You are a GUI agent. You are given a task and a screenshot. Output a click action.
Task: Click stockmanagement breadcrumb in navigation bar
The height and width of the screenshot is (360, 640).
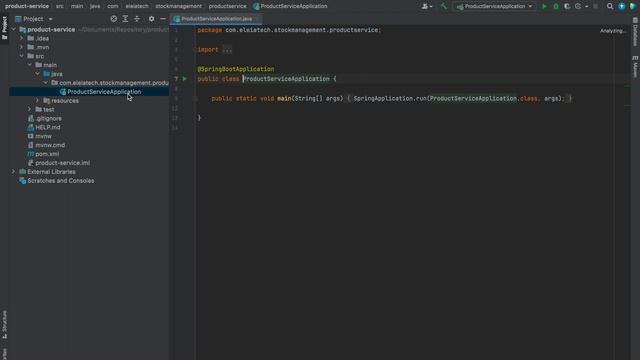click(178, 6)
